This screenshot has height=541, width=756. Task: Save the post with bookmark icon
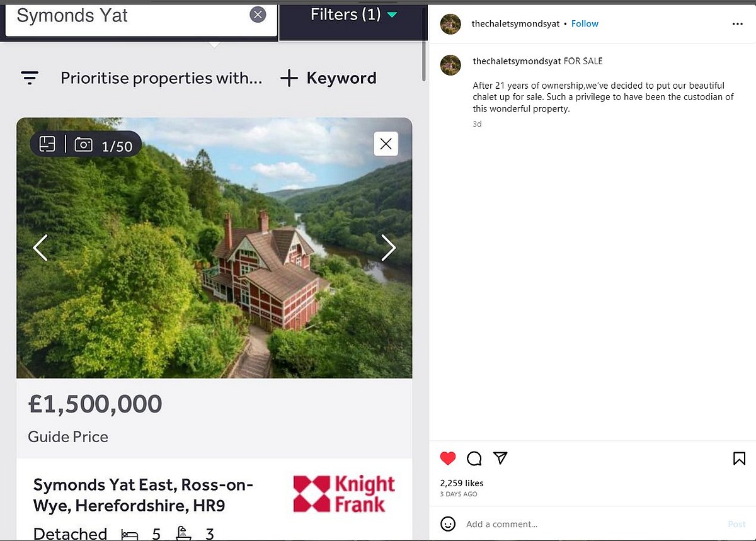point(739,458)
